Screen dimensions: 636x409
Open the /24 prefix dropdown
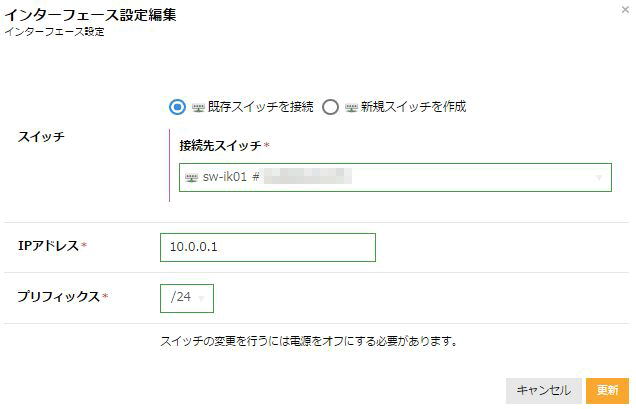point(186,297)
